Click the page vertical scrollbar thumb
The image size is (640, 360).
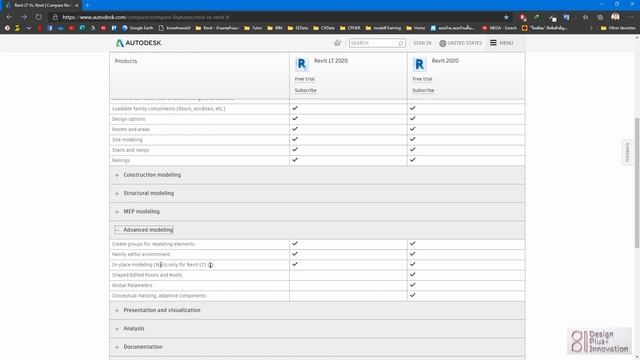coord(637,182)
